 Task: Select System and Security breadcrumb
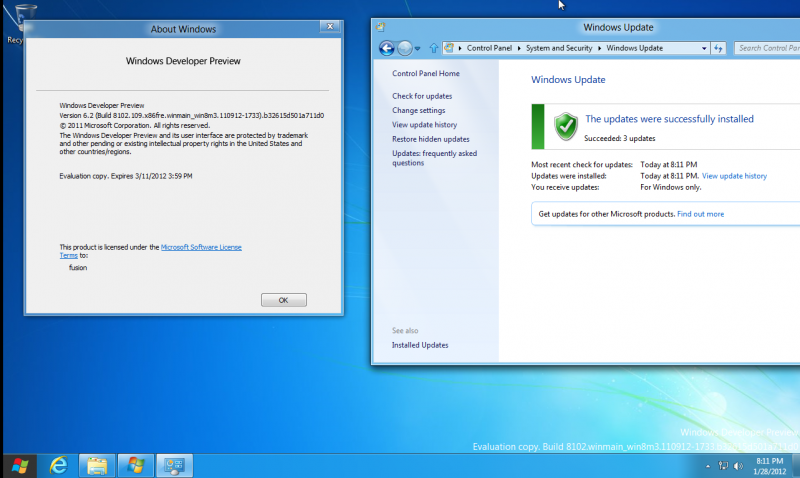(x=559, y=48)
